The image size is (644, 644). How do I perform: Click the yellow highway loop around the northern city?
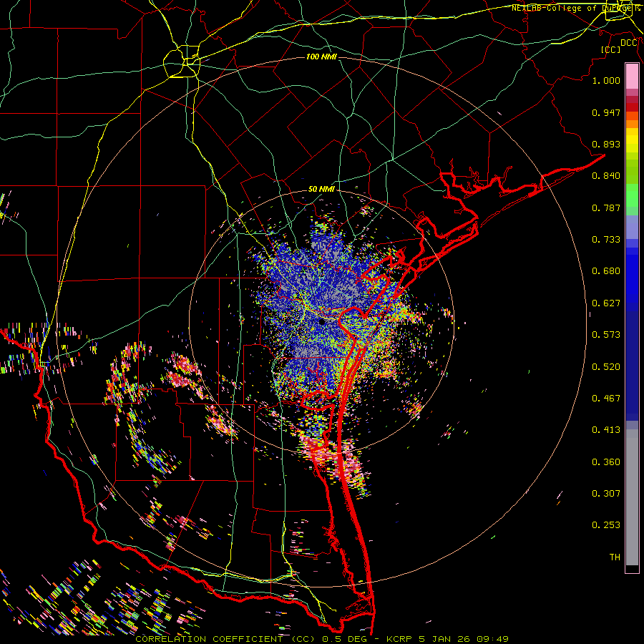182,62
